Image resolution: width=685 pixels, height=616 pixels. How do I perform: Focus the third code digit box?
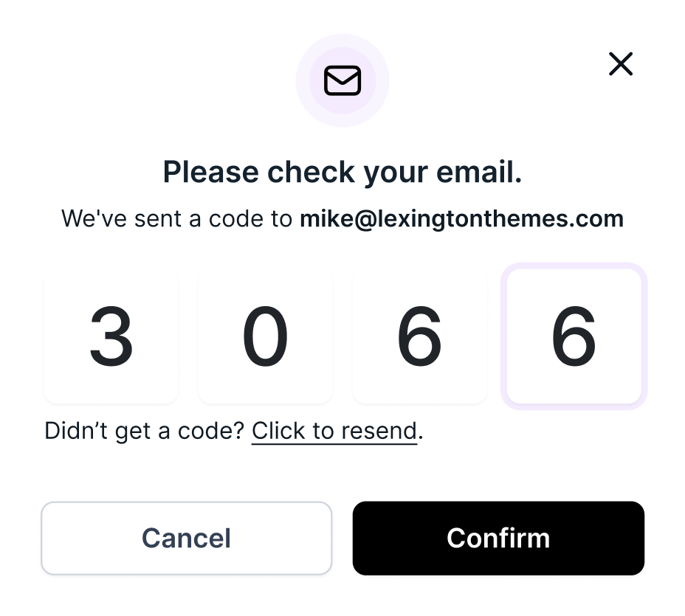click(x=419, y=337)
